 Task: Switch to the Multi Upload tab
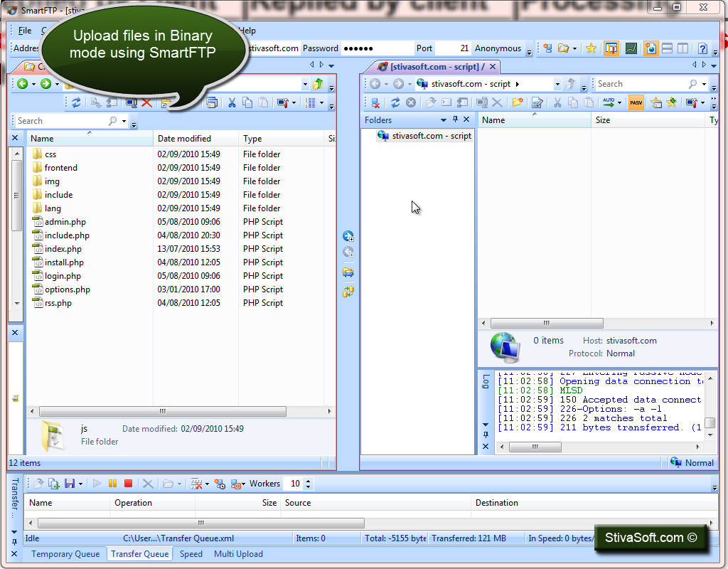[238, 554]
